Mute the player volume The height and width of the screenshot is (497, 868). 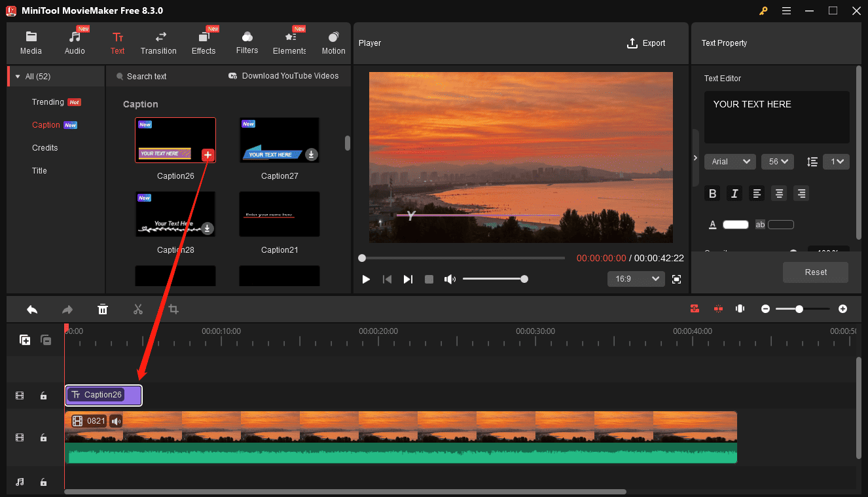[450, 280]
